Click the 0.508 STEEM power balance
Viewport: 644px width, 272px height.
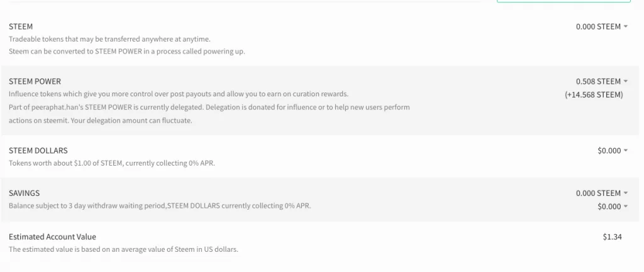[x=598, y=82]
